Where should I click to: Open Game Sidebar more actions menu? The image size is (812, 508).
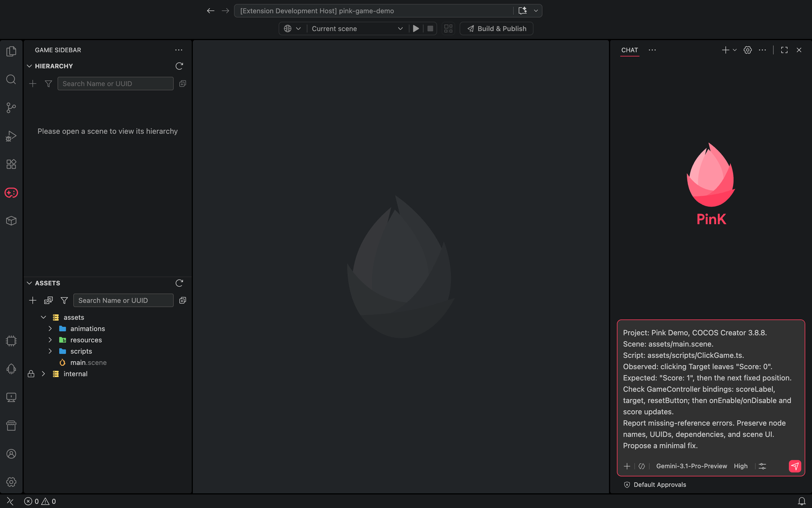coord(179,50)
